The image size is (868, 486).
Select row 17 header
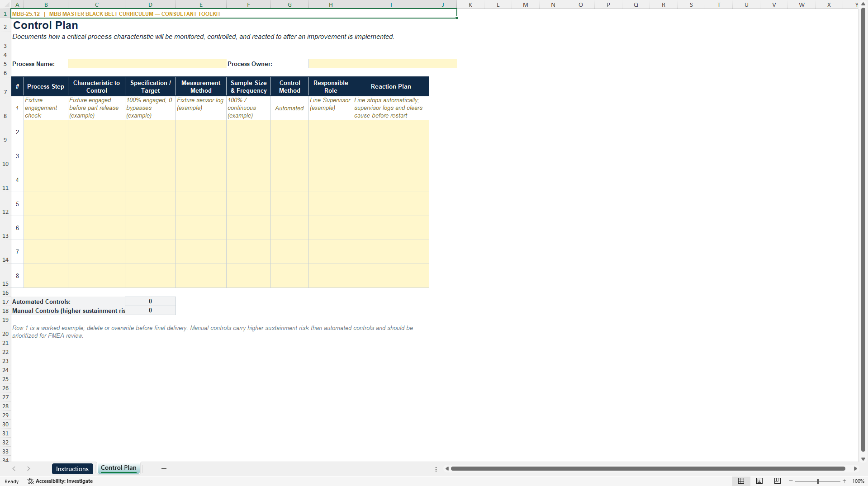[x=5, y=302]
